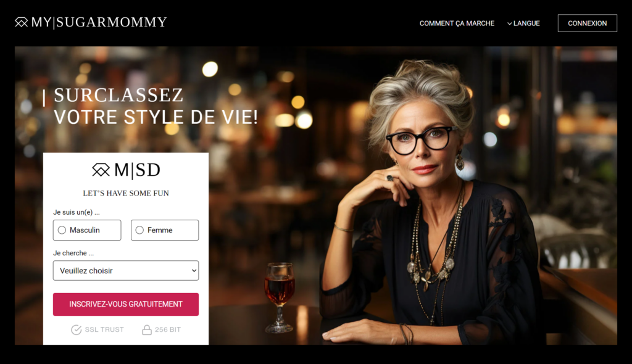Click the 256 BIT label
This screenshot has height=364, width=632.
[168, 329]
